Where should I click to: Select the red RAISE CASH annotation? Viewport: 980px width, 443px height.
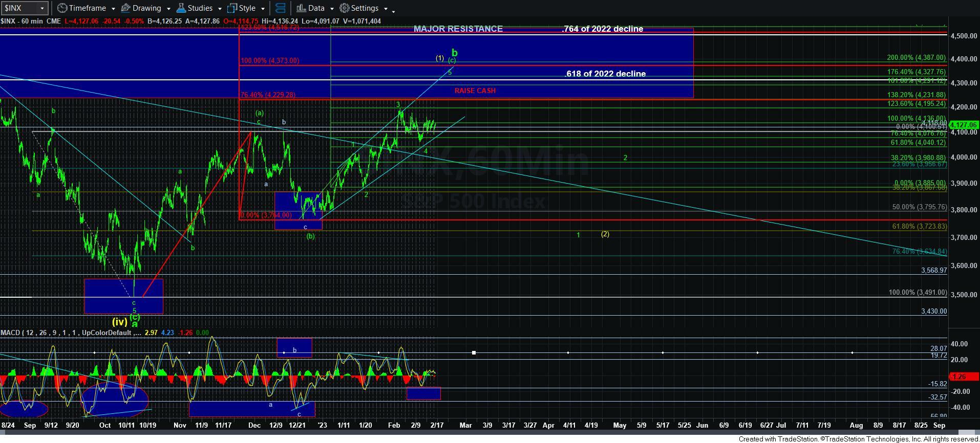pos(475,91)
